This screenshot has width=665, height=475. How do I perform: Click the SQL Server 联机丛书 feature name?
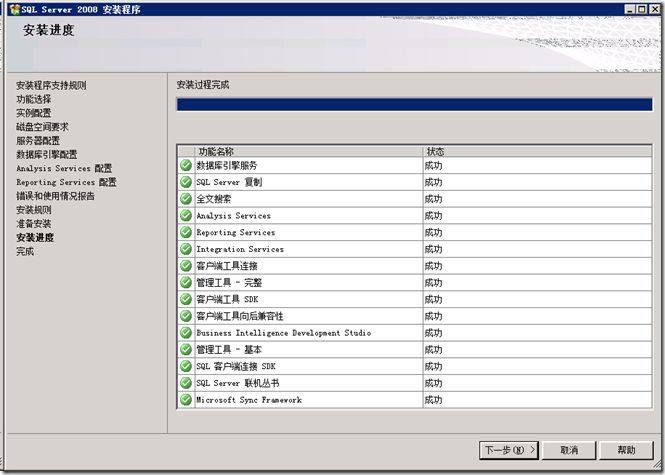[238, 383]
